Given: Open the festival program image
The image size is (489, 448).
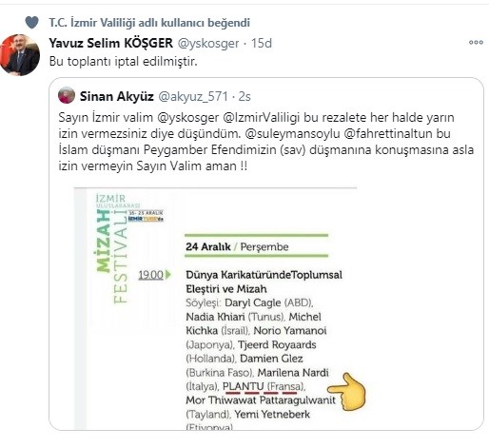Looking at the screenshot, I should pyautogui.click(x=215, y=308).
